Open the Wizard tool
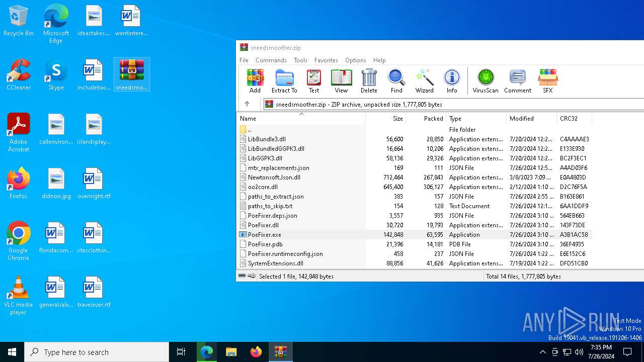Image resolution: width=644 pixels, height=362 pixels. pos(424,81)
